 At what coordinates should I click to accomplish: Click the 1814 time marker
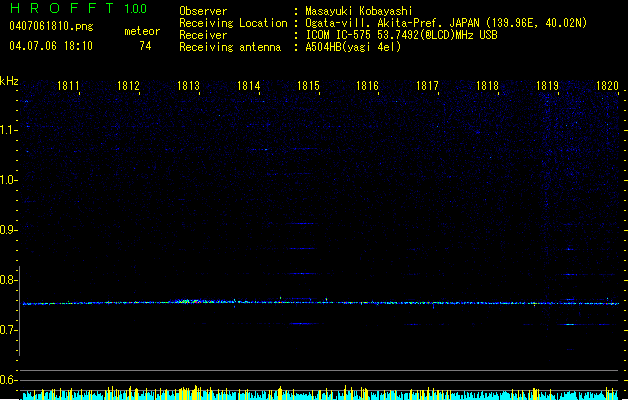tap(248, 86)
